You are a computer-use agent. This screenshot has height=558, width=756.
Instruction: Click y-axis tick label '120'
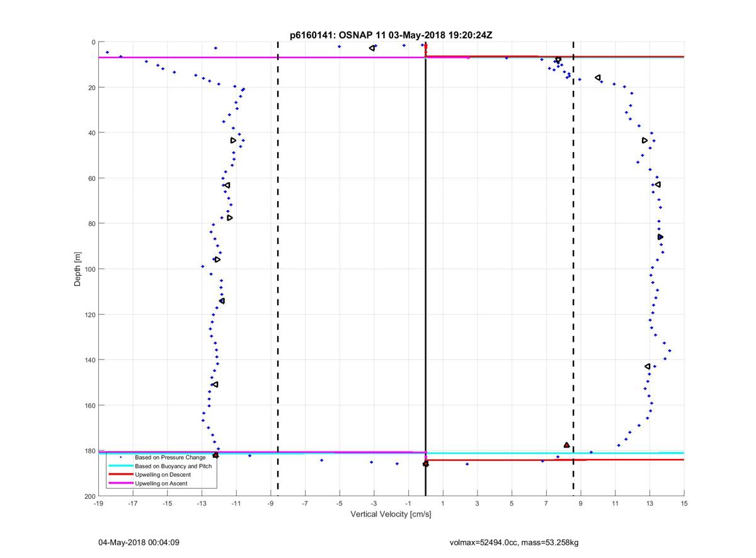pyautogui.click(x=89, y=315)
